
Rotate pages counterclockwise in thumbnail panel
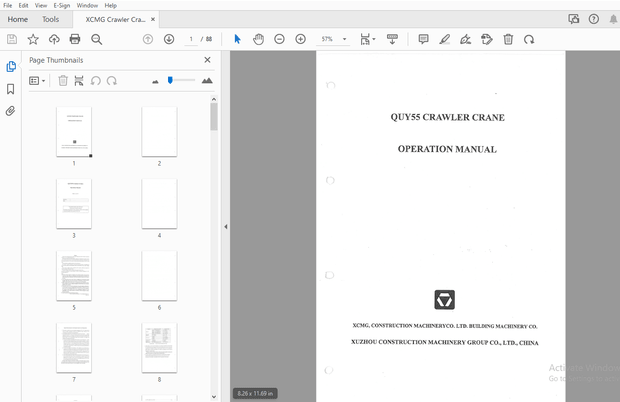pos(95,81)
